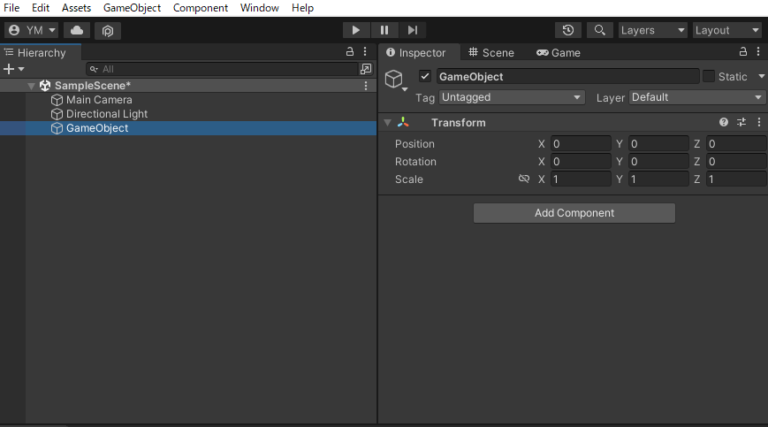
Task: Open the Window menu
Action: 260,8
